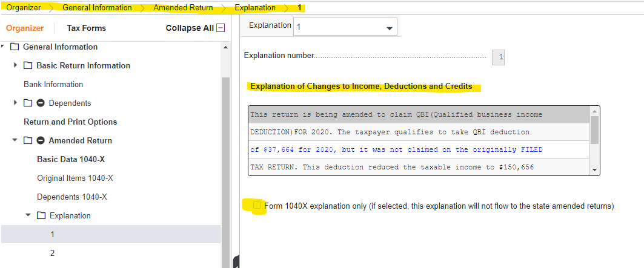The width and height of the screenshot is (644, 268).
Task: Collapse the Explanation tree arrow
Action: [28, 215]
